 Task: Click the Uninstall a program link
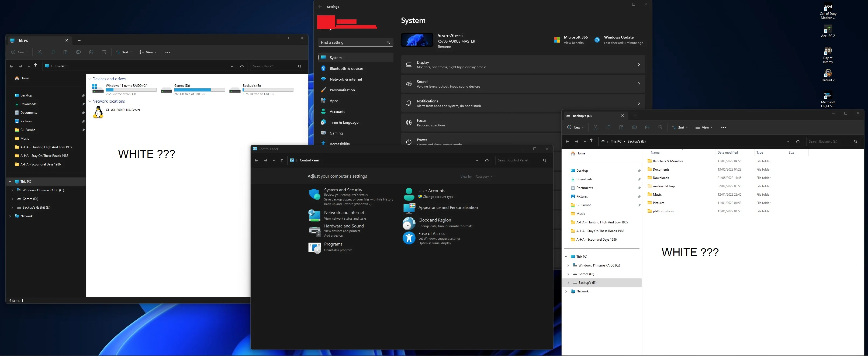point(338,250)
